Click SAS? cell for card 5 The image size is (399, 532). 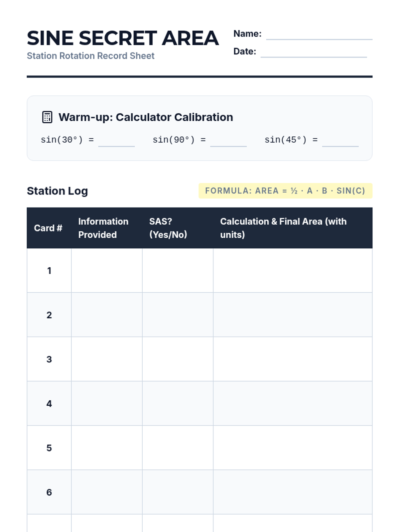178,448
